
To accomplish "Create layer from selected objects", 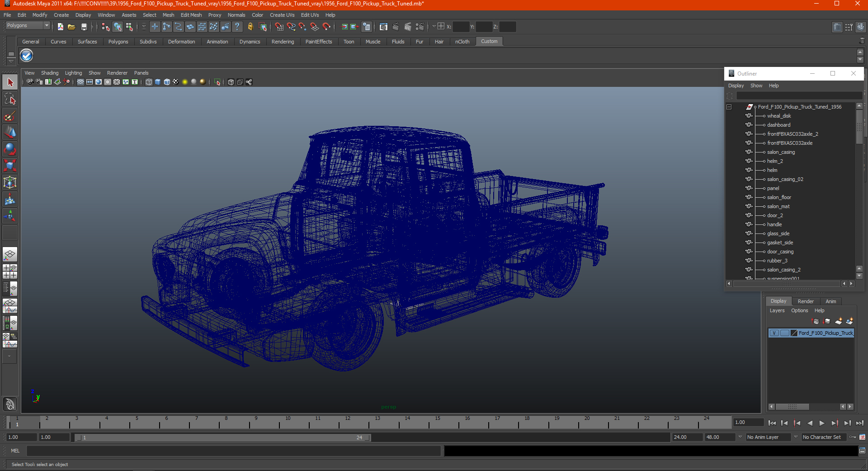I will coord(849,321).
